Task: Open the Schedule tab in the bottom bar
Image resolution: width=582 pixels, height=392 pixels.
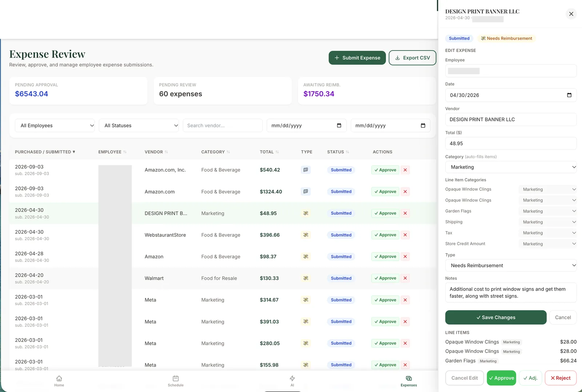Action: (x=176, y=381)
